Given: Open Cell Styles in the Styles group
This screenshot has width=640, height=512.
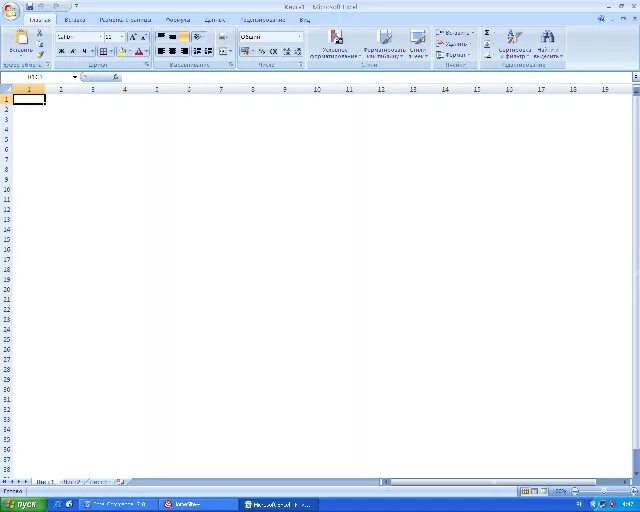Looking at the screenshot, I should [418, 44].
